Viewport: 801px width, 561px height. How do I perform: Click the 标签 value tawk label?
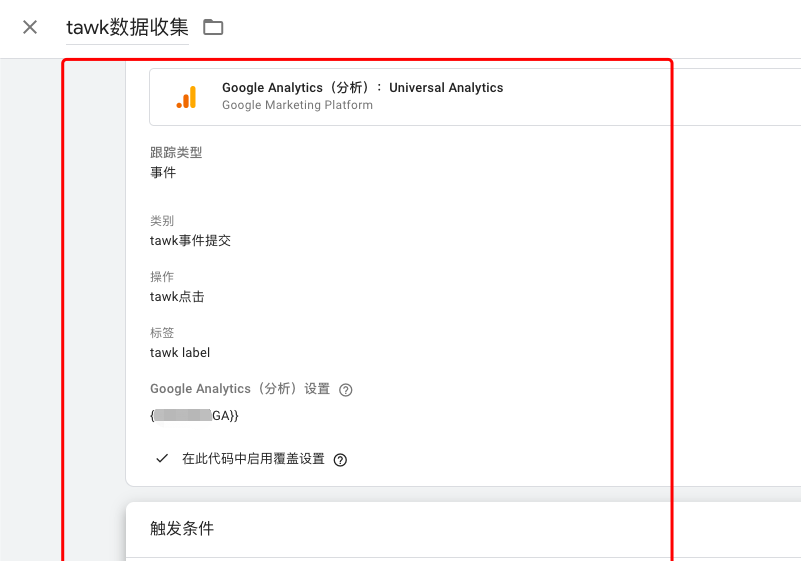[x=180, y=353]
